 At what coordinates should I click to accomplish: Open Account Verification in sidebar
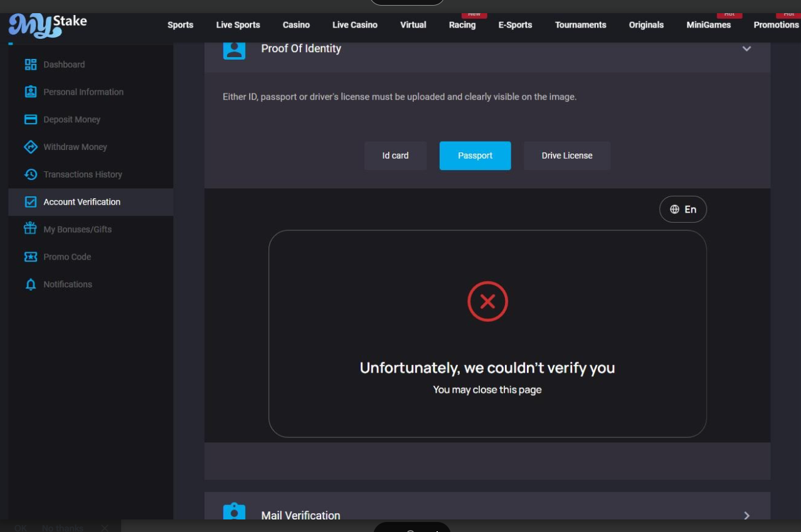pyautogui.click(x=82, y=202)
